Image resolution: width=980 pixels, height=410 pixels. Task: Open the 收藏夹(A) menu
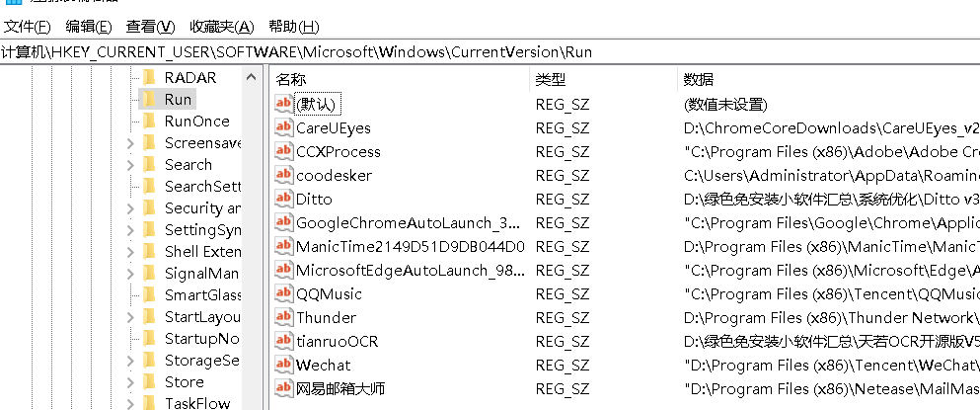[x=222, y=27]
